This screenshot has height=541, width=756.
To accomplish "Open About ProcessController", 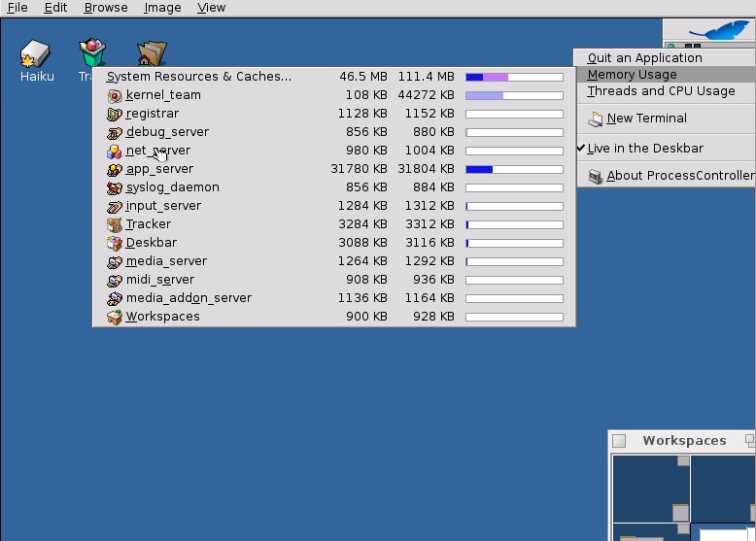I will click(679, 176).
